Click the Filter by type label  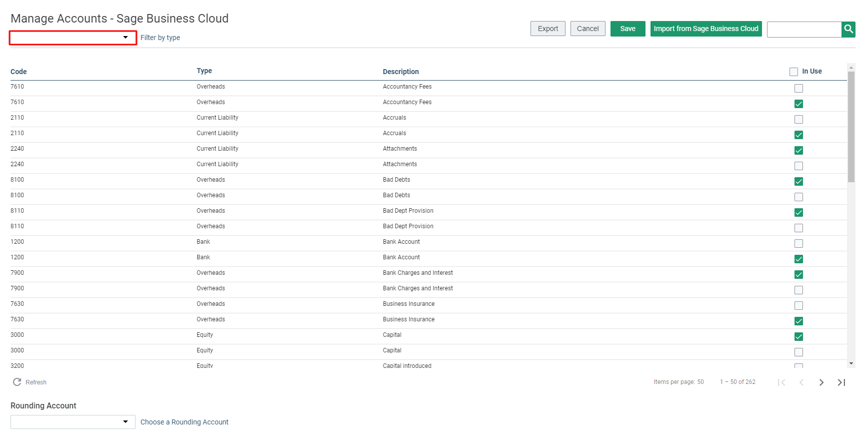point(160,38)
